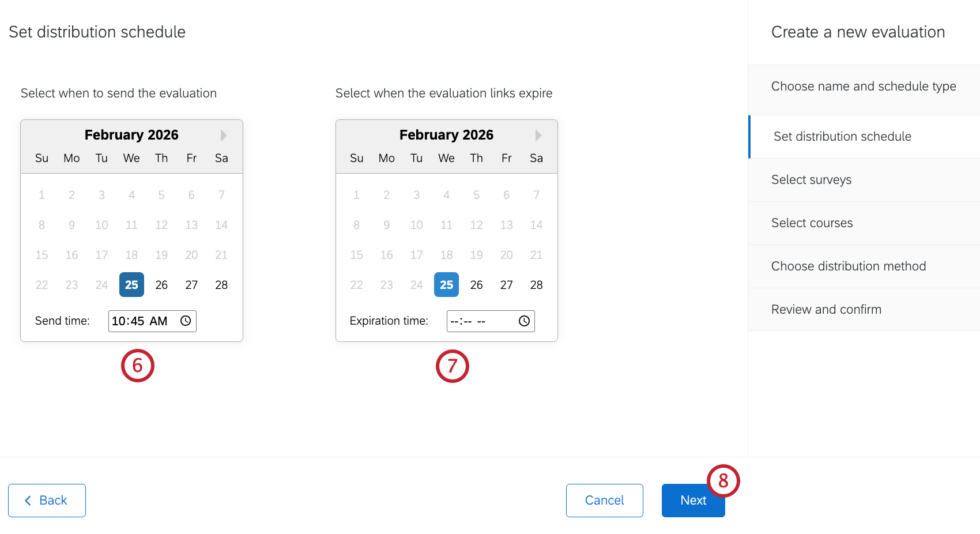Click Next to proceed
Screen dimensions: 980x534
click(x=693, y=500)
